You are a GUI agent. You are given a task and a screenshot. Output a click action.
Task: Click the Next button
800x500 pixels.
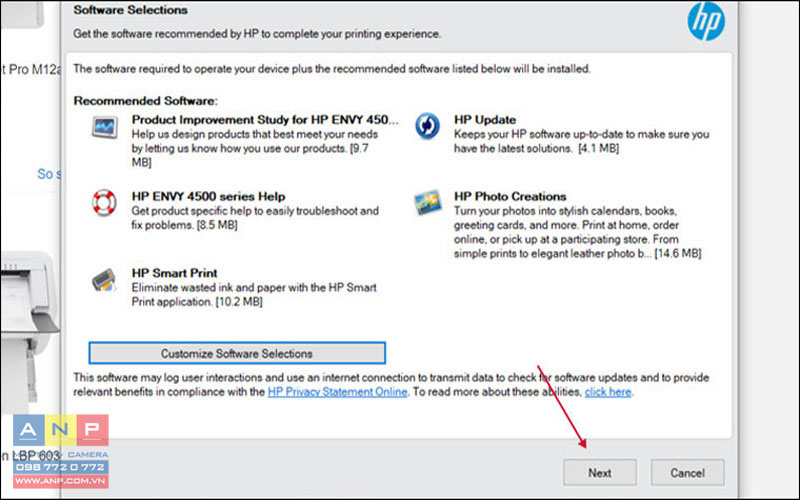point(599,472)
